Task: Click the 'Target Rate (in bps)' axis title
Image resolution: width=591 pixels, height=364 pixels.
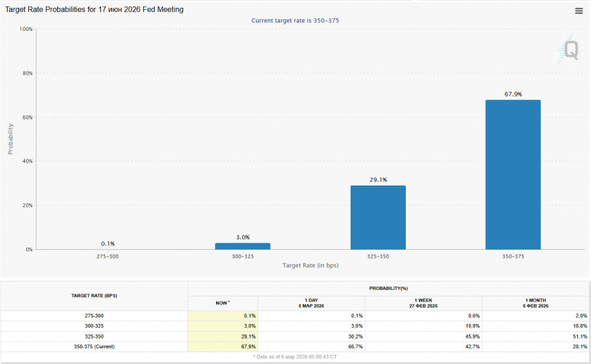Action: (311, 266)
